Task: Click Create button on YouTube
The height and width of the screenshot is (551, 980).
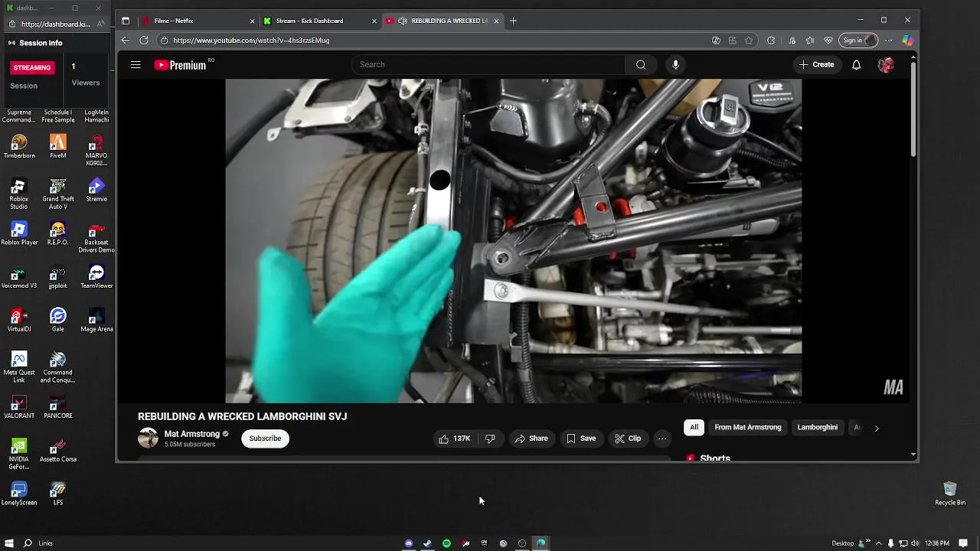Action: click(x=817, y=65)
